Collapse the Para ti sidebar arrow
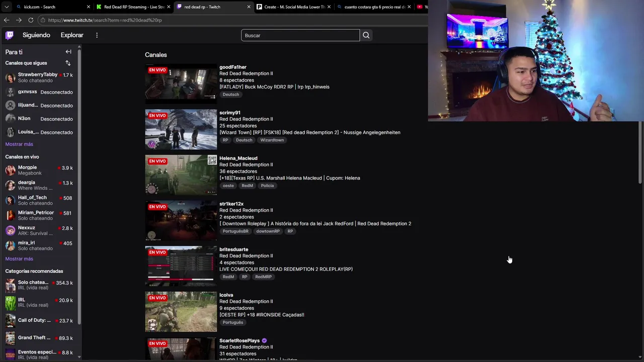Screen dimensions: 644x362 68,52
